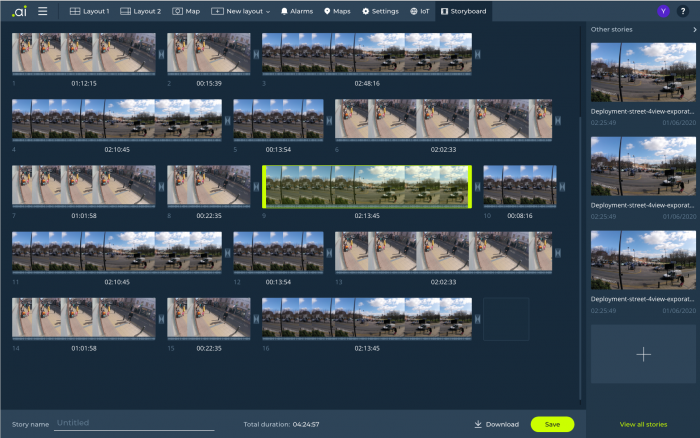Click the transition icon after clip 13
Image resolution: width=700 pixels, height=438 pixels.
[558, 253]
